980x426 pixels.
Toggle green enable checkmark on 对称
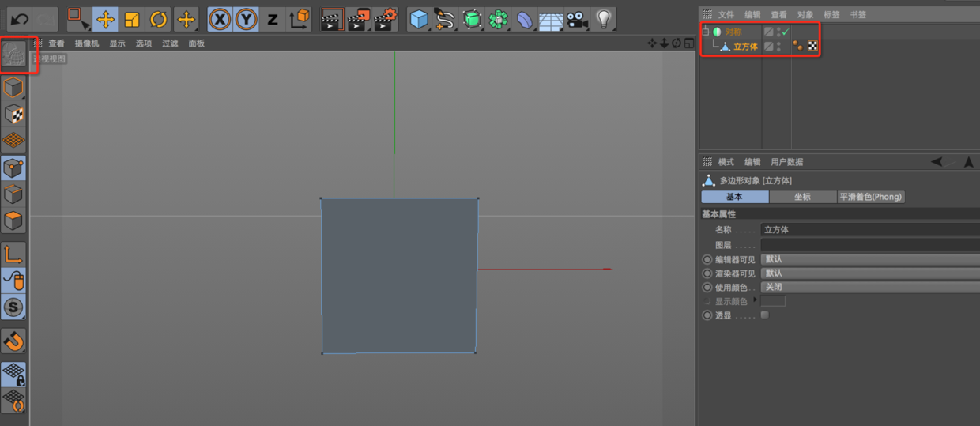tap(786, 32)
